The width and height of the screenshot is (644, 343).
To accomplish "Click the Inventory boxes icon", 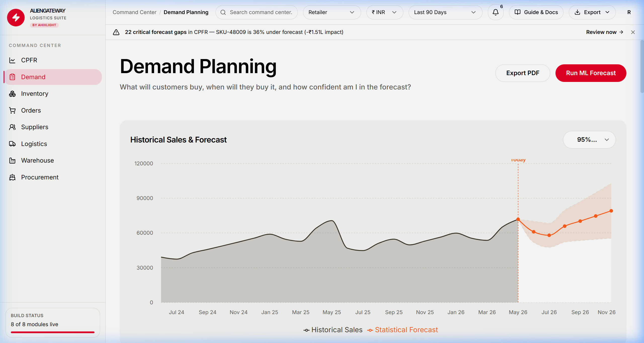I will (12, 94).
